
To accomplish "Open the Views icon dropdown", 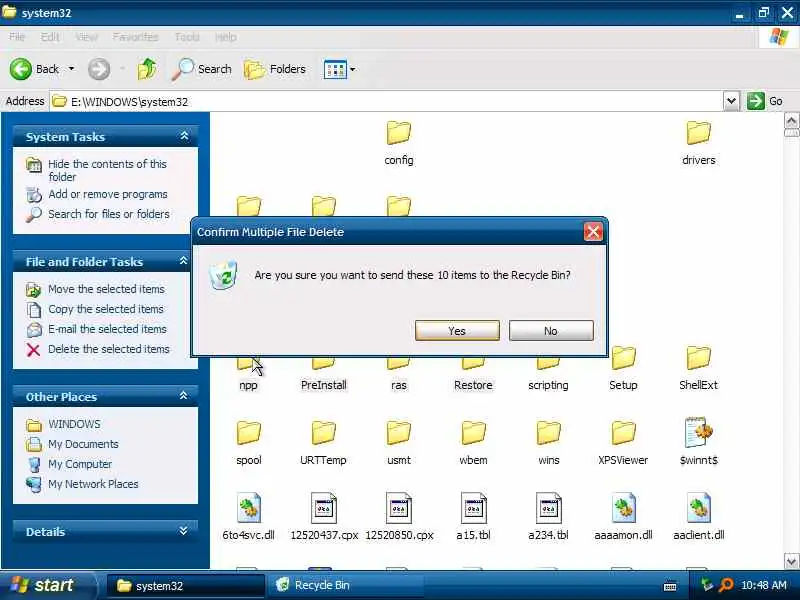I will pos(339,69).
